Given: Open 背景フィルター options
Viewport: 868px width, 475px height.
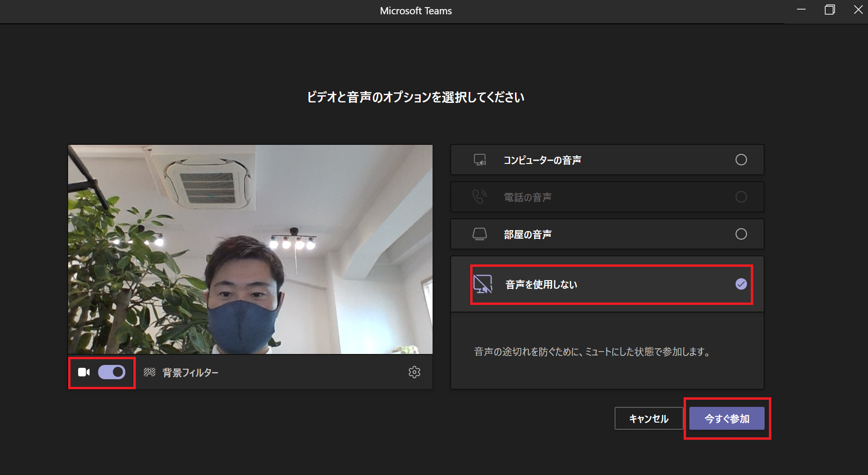Looking at the screenshot, I should (190, 373).
